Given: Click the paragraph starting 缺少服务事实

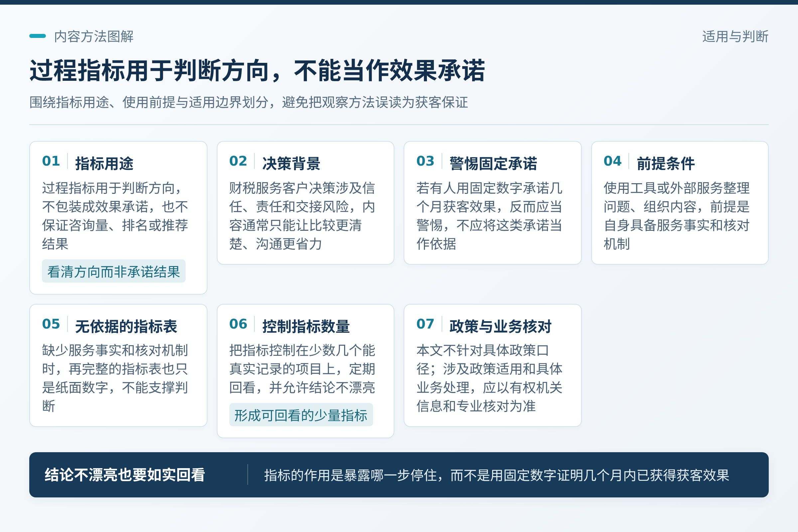Looking at the screenshot, I should [115, 378].
